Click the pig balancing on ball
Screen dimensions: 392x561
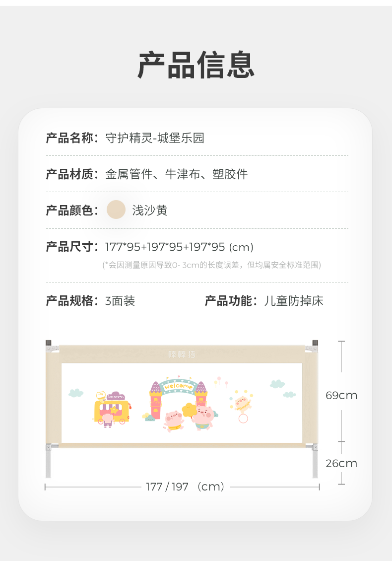pos(242,407)
